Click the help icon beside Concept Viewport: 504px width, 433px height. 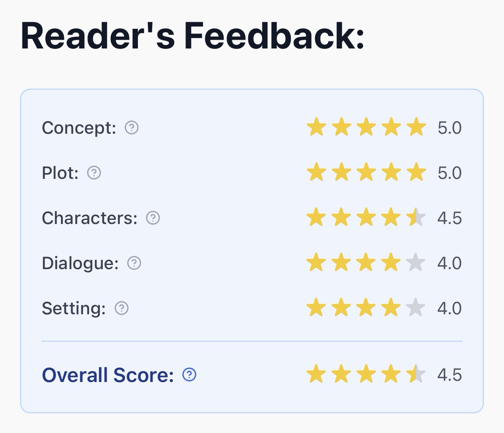(132, 127)
